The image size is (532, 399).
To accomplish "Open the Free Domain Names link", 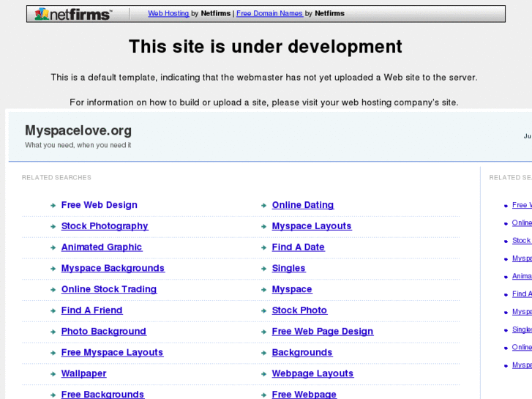I will (x=269, y=13).
